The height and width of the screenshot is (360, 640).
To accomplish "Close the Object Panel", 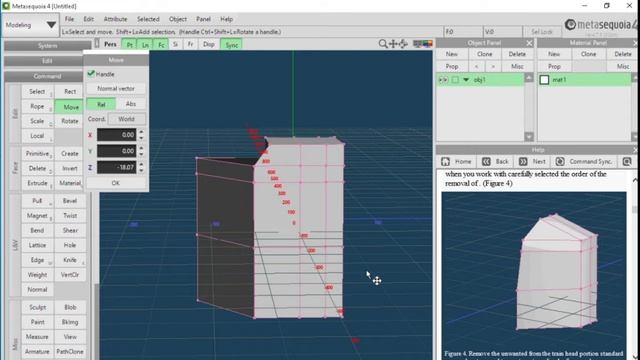I will tap(529, 43).
